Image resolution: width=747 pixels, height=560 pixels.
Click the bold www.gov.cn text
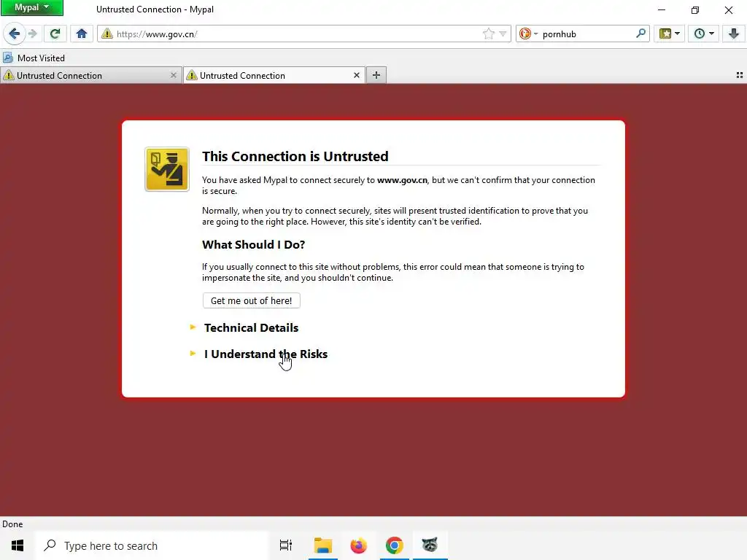click(402, 180)
